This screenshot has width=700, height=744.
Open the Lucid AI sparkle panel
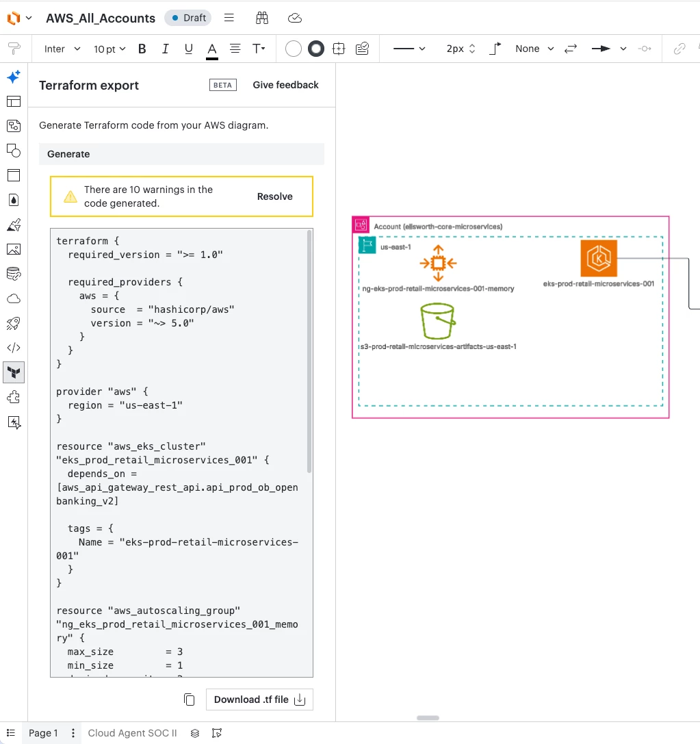[x=14, y=77]
